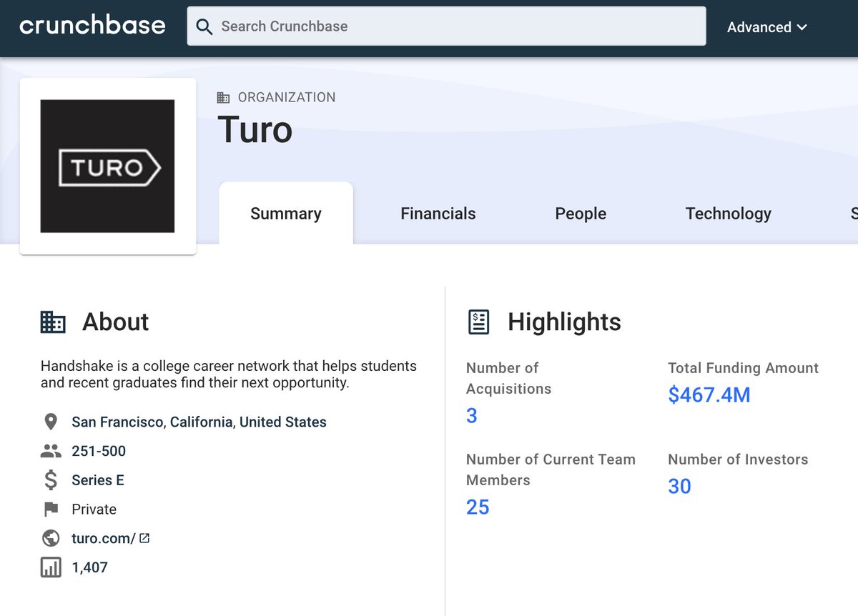Click the $467.4M total funding amount
This screenshot has width=858, height=616.
pyautogui.click(x=709, y=394)
